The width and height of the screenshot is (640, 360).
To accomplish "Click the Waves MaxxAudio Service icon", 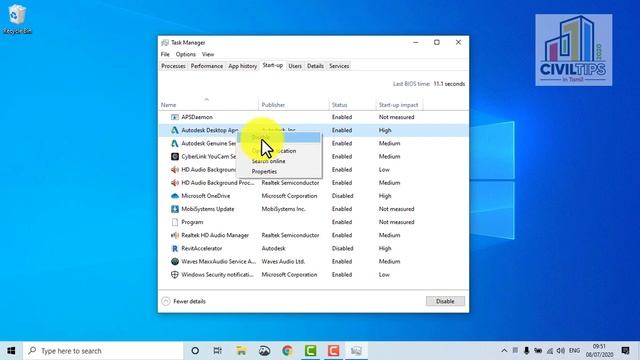I will point(175,261).
